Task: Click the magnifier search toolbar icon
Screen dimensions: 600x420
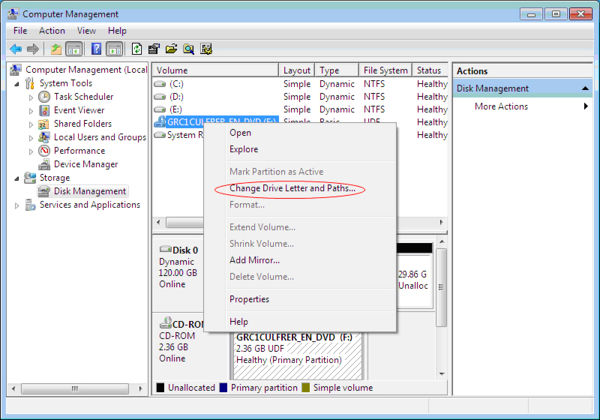Action: [188, 49]
